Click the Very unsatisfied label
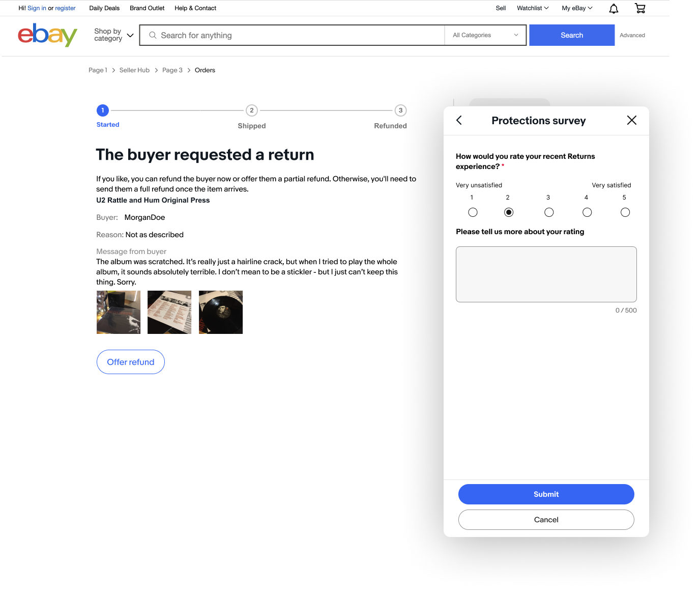This screenshot has width=700, height=593. (x=479, y=185)
